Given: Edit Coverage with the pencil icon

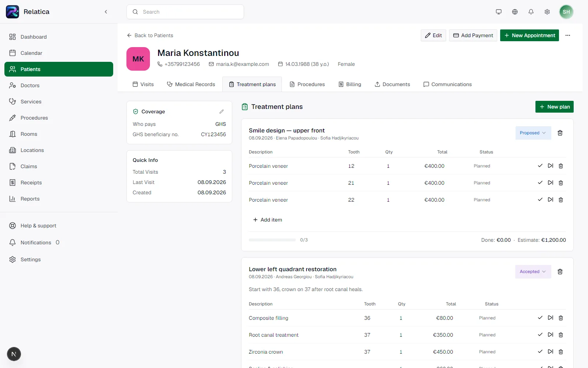Looking at the screenshot, I should (222, 112).
